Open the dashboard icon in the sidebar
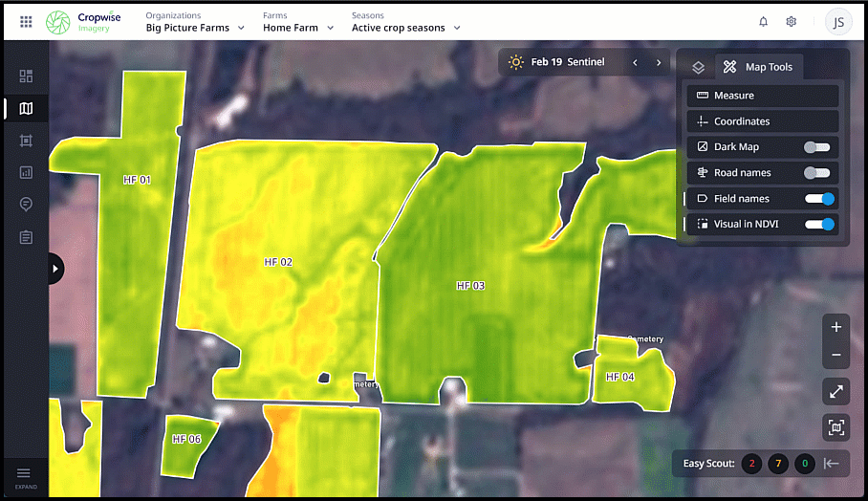Viewport: 868px width, 501px height. 26,76
